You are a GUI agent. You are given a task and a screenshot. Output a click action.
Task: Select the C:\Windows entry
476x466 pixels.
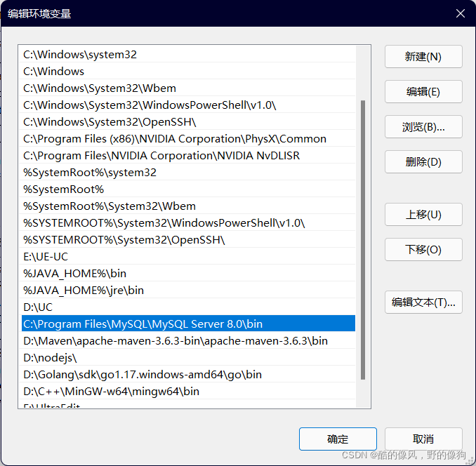coord(188,72)
